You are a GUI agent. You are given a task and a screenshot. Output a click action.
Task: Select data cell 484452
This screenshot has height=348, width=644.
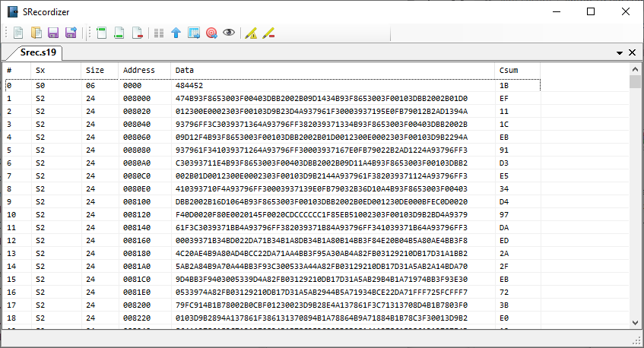point(189,85)
